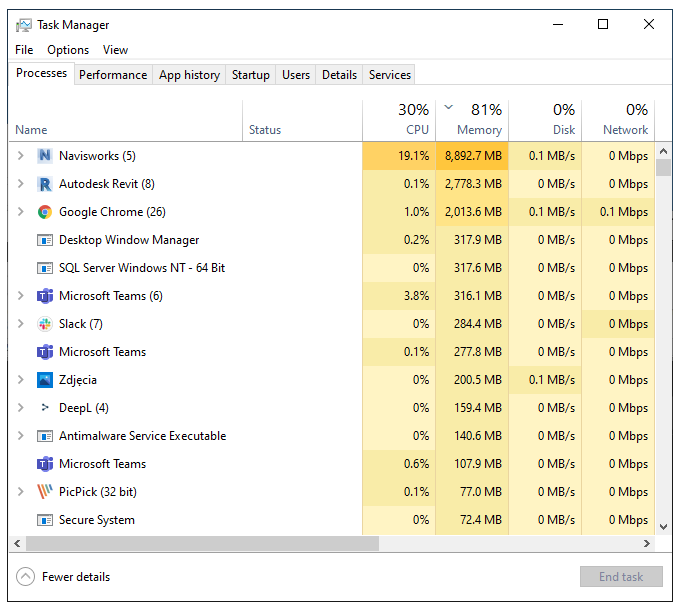
Task: Click Autodesk Revit memory 2,778.3 MB
Action: click(x=473, y=184)
